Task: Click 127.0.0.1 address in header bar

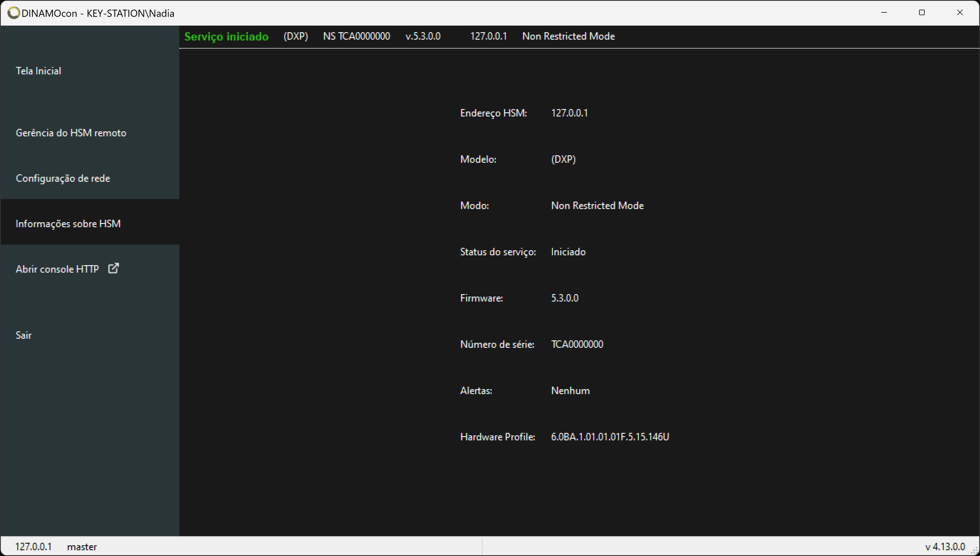Action: coord(488,36)
